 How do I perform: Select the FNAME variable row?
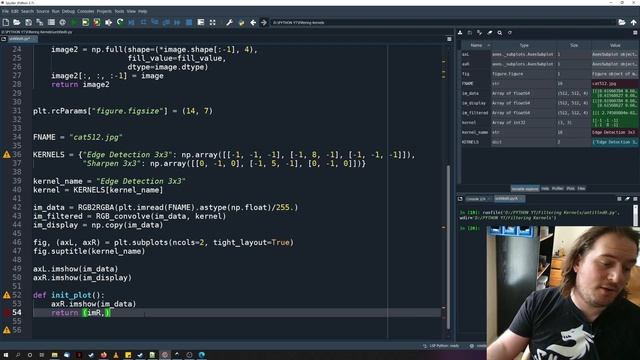(x=549, y=83)
